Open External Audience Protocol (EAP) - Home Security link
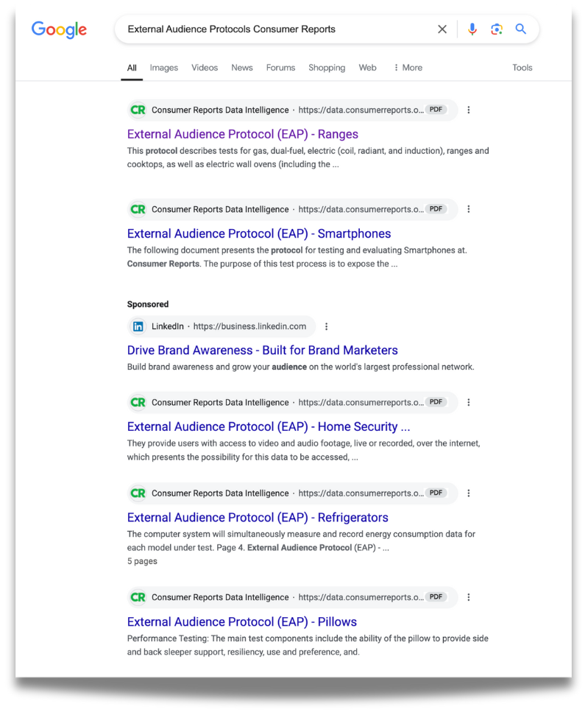Screen dimensions: 588x715 pos(269,427)
